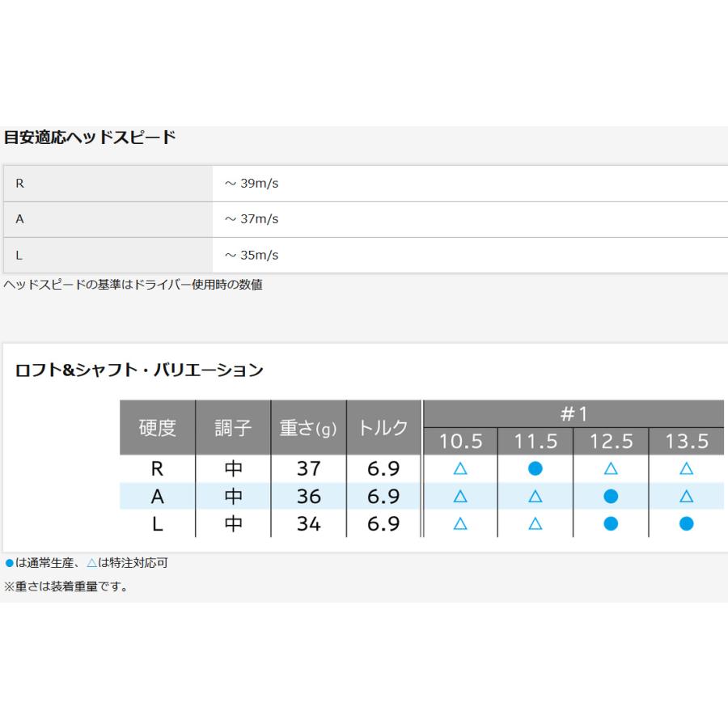Click the triangle for R at 10.5
This screenshot has height=728, width=728.
tap(460, 469)
